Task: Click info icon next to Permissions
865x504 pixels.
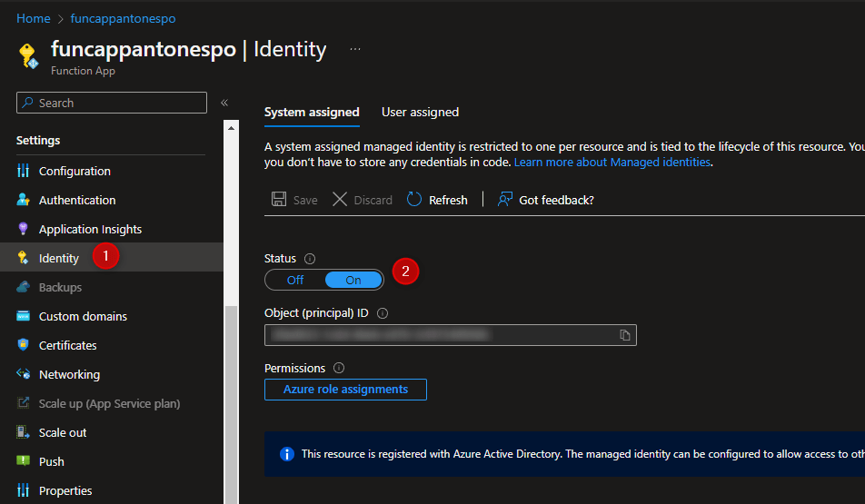Action: point(339,368)
